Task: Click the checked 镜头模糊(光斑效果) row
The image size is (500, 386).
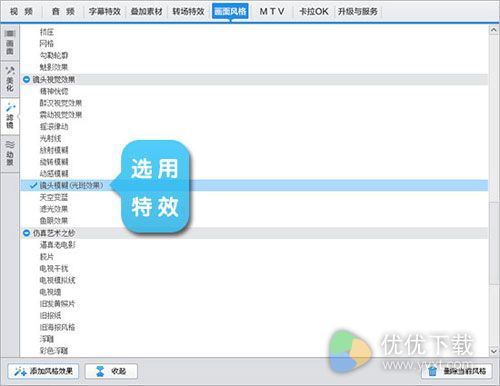Action: [254, 185]
